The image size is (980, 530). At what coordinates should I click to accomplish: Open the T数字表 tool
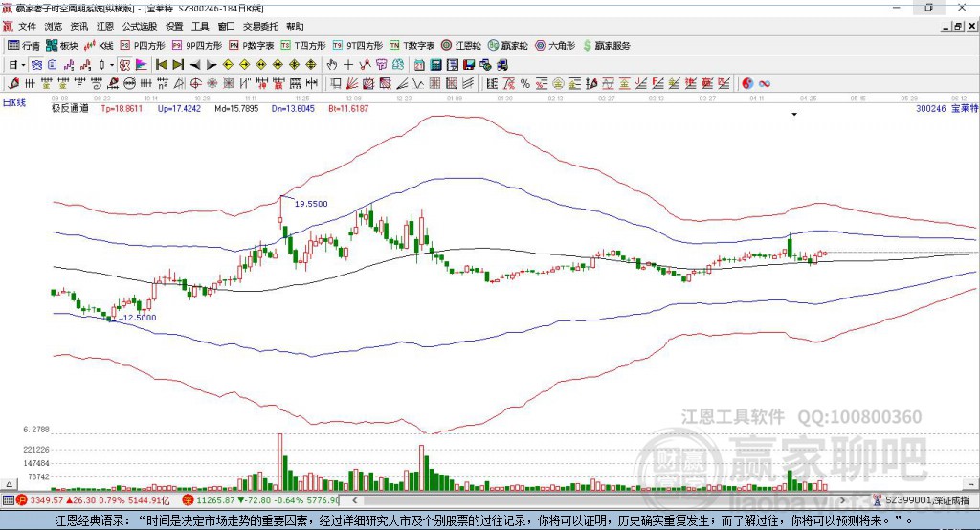tap(412, 46)
